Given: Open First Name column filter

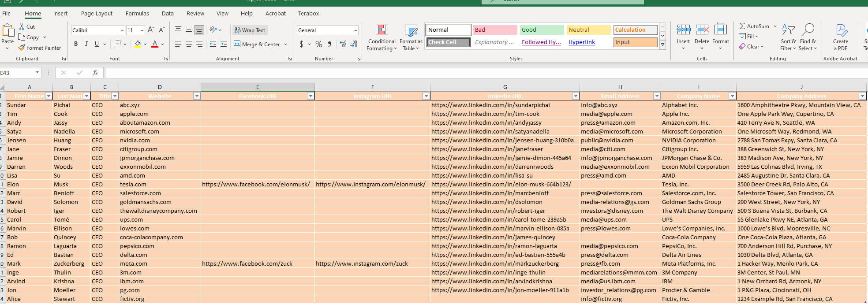Looking at the screenshot, I should click(49, 96).
